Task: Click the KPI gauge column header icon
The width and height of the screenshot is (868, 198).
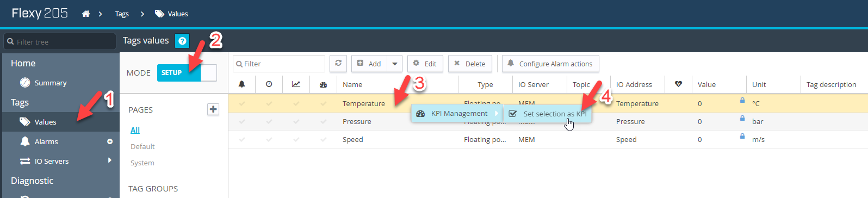Action: pyautogui.click(x=324, y=85)
